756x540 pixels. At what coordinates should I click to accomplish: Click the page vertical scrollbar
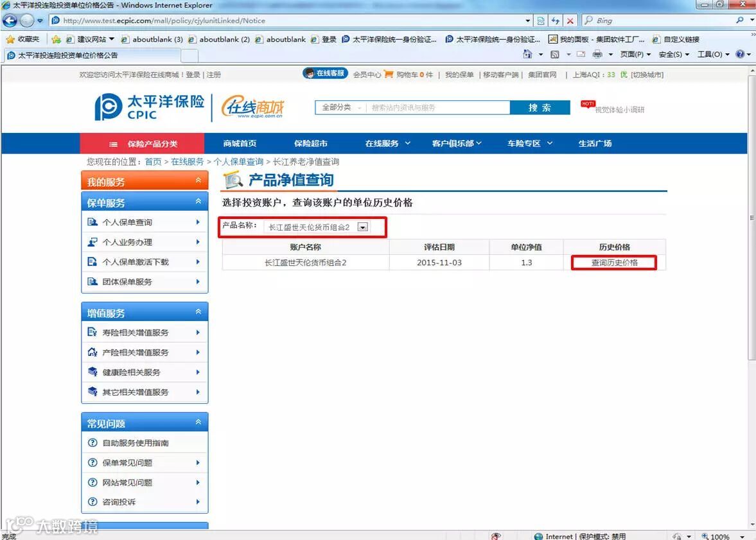coord(752,217)
